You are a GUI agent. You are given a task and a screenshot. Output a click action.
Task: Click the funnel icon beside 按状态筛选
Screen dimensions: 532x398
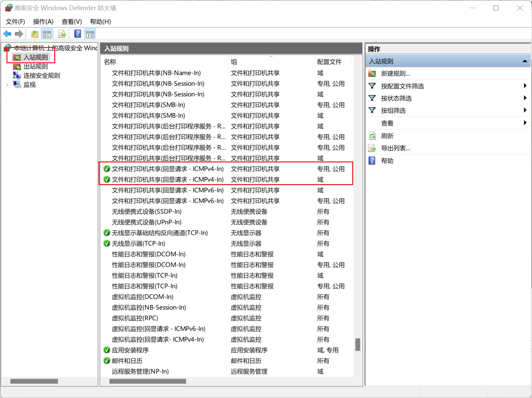pyautogui.click(x=372, y=98)
